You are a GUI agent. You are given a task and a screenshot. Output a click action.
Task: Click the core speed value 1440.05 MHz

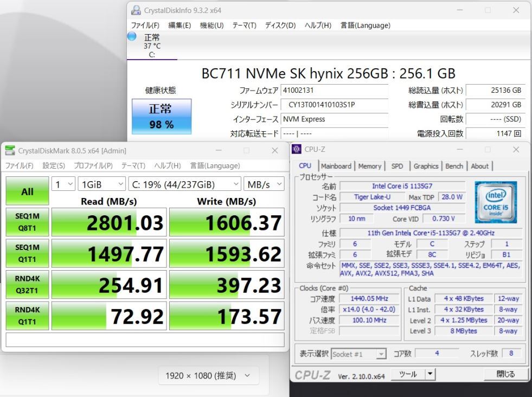coord(369,299)
